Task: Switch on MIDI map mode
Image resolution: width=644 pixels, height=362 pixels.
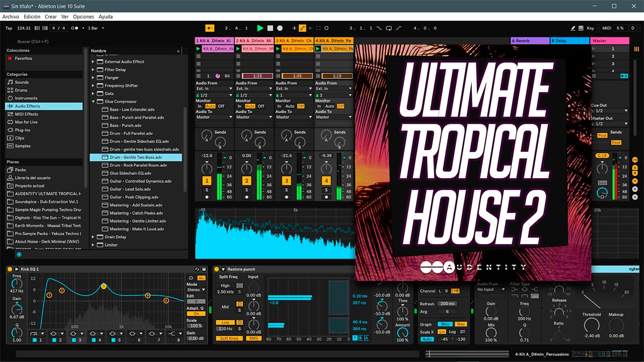Action: coord(606,28)
